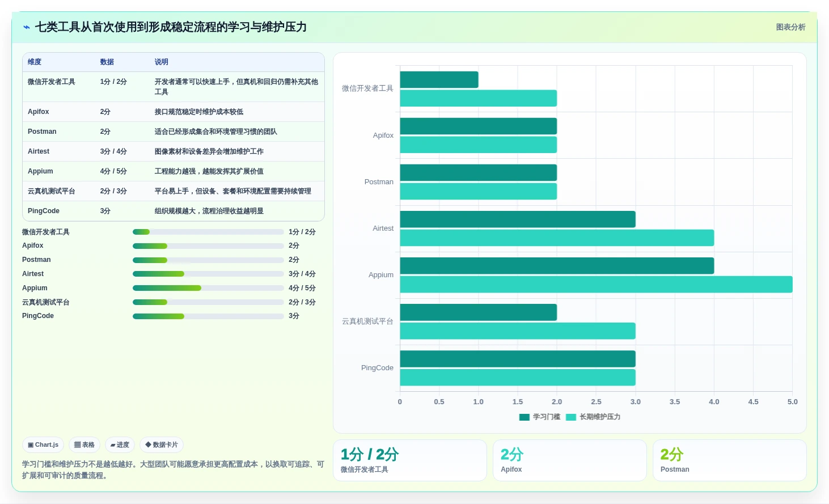Click '组织规模越大，流程治理收益越明显' description
The width and height of the screenshot is (829, 504).
click(209, 211)
